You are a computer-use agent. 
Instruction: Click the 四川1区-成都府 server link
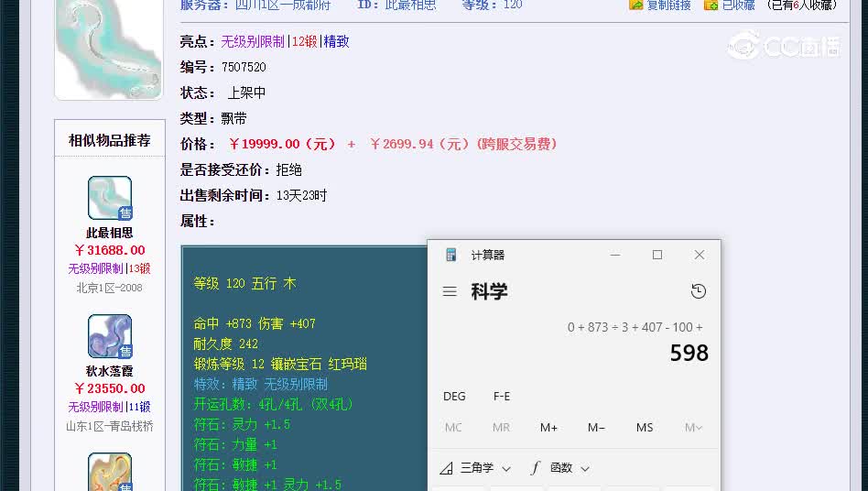(283, 5)
